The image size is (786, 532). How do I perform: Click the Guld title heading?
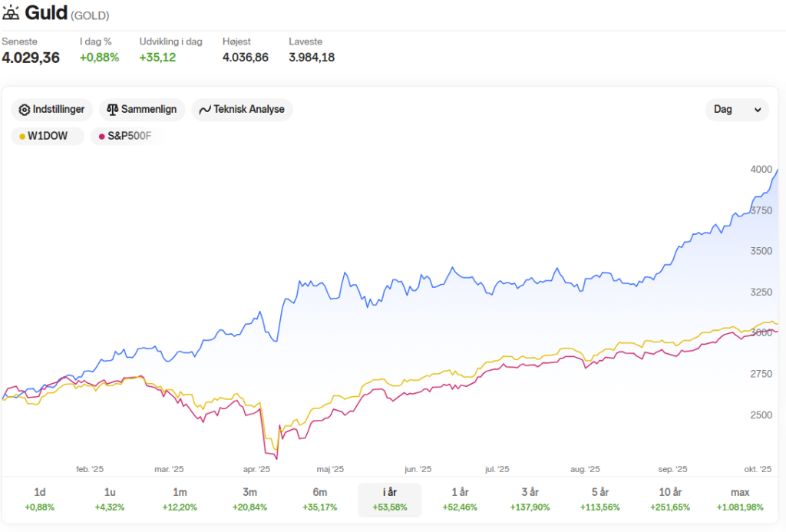[x=46, y=13]
